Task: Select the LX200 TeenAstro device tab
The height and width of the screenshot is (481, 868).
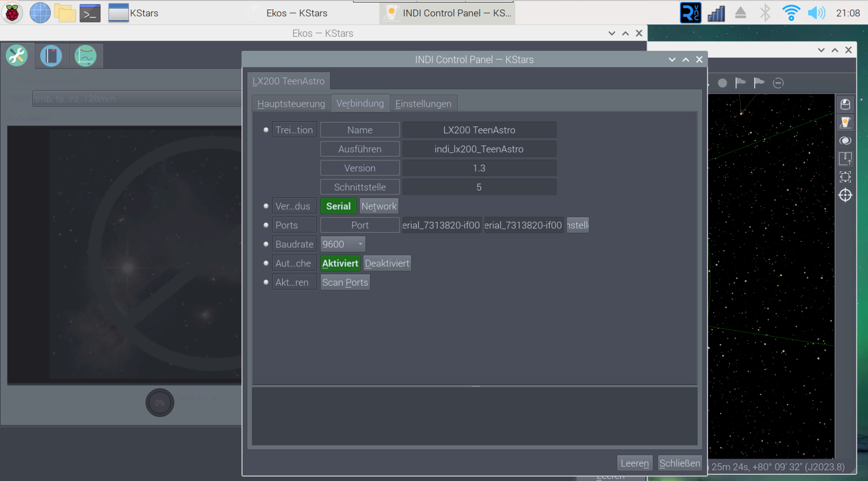Action: tap(289, 81)
